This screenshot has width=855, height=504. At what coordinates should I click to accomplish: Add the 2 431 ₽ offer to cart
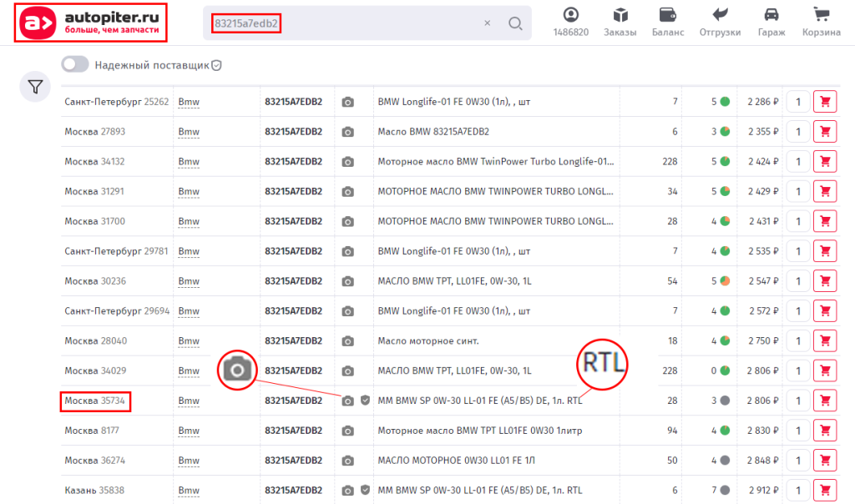[825, 222]
